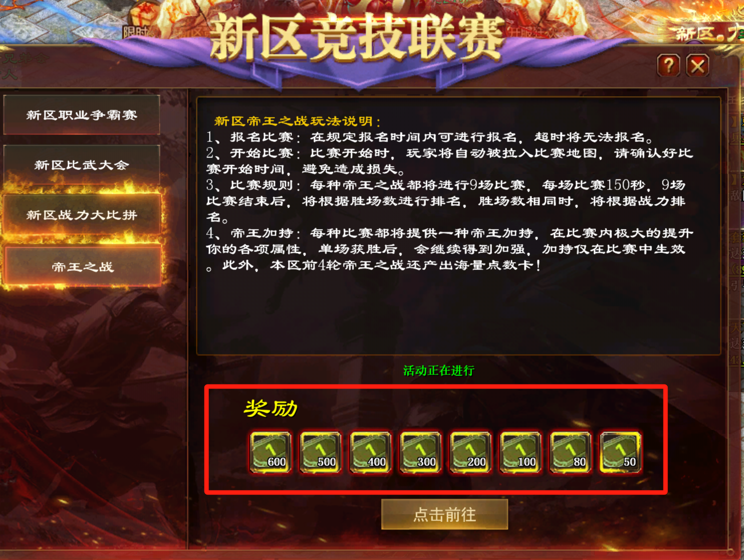744x560 pixels.
Task: Select the 新区战力大比拼 tab
Action: 82,214
